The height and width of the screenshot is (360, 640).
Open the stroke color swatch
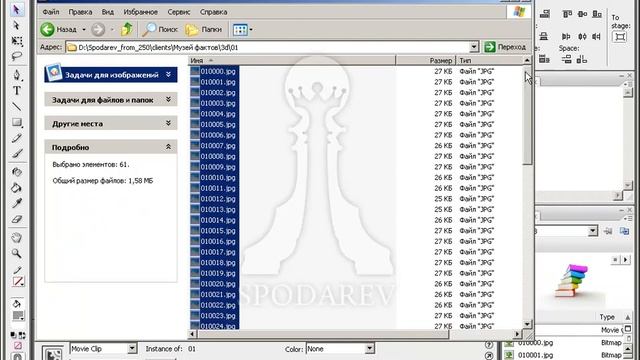point(18,282)
